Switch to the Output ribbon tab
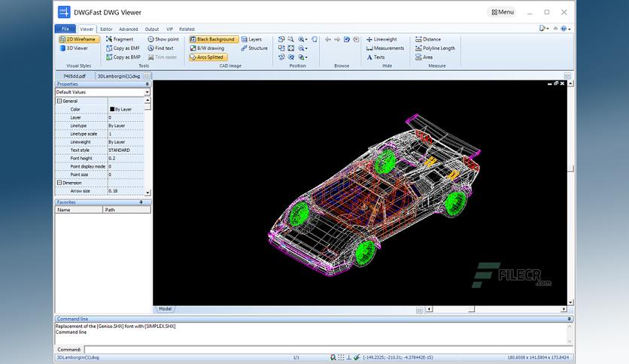 click(152, 29)
